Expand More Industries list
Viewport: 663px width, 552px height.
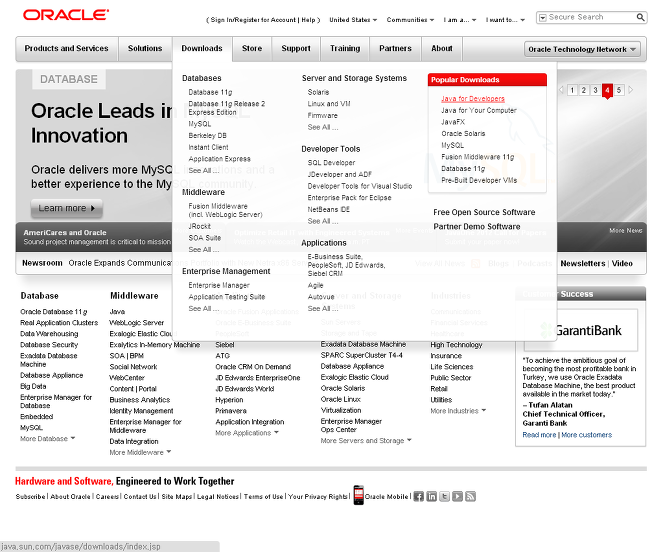(x=458, y=411)
